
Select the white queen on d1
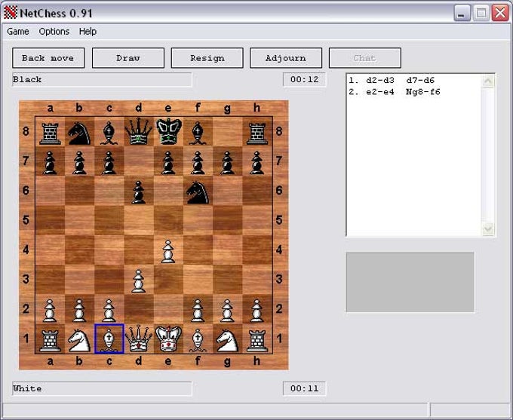tap(138, 339)
